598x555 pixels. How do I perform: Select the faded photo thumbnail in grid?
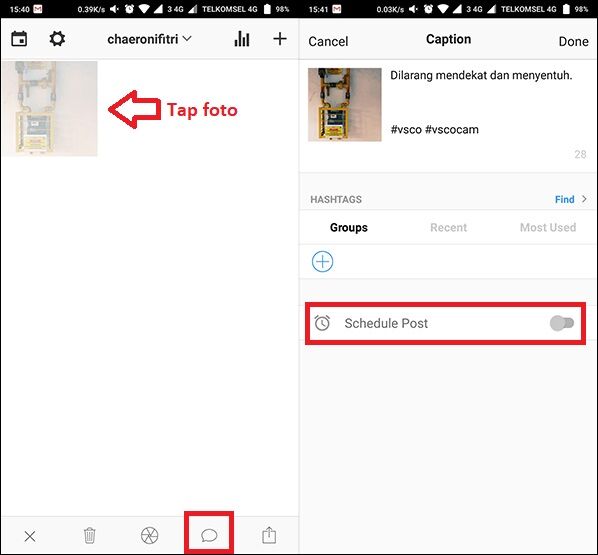pos(50,109)
